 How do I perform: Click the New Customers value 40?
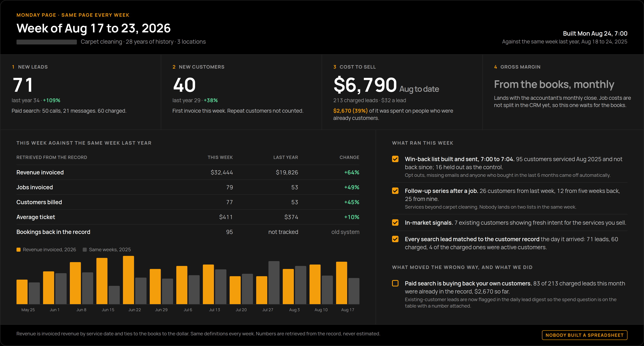(x=184, y=85)
